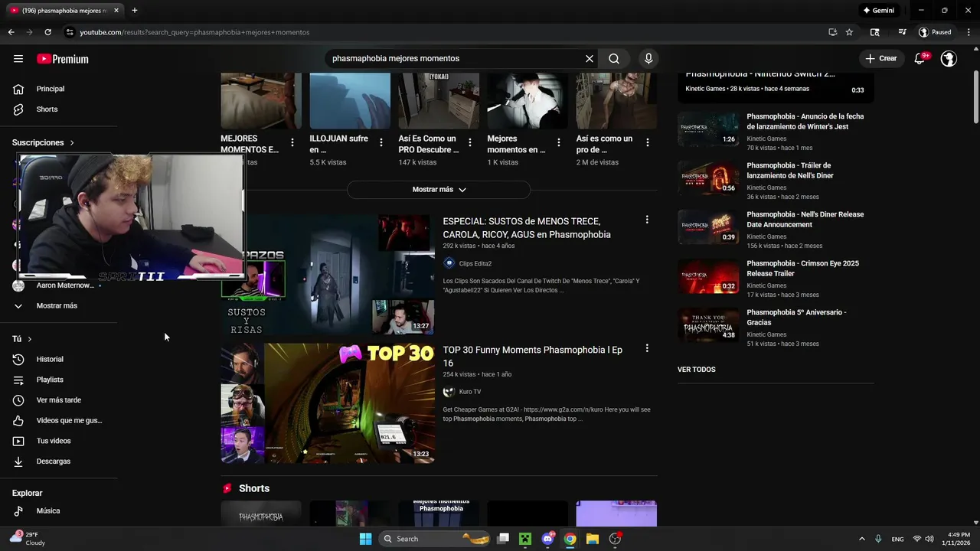Expand the Suscripciones section

pyautogui.click(x=44, y=143)
